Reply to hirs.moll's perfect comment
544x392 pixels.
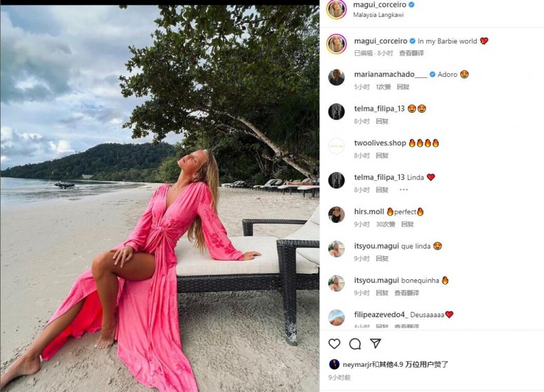[x=407, y=224]
